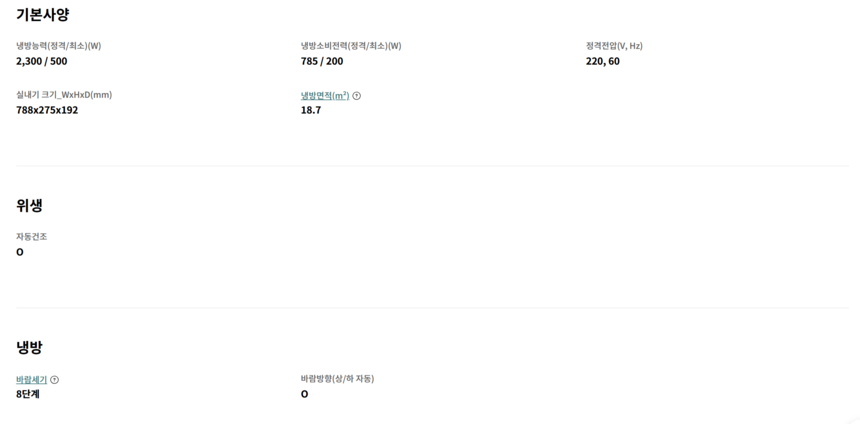Click the 자동건조 label
Viewport: 860px width, 424px height.
point(31,237)
